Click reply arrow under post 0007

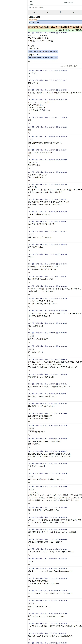click(29, 133)
